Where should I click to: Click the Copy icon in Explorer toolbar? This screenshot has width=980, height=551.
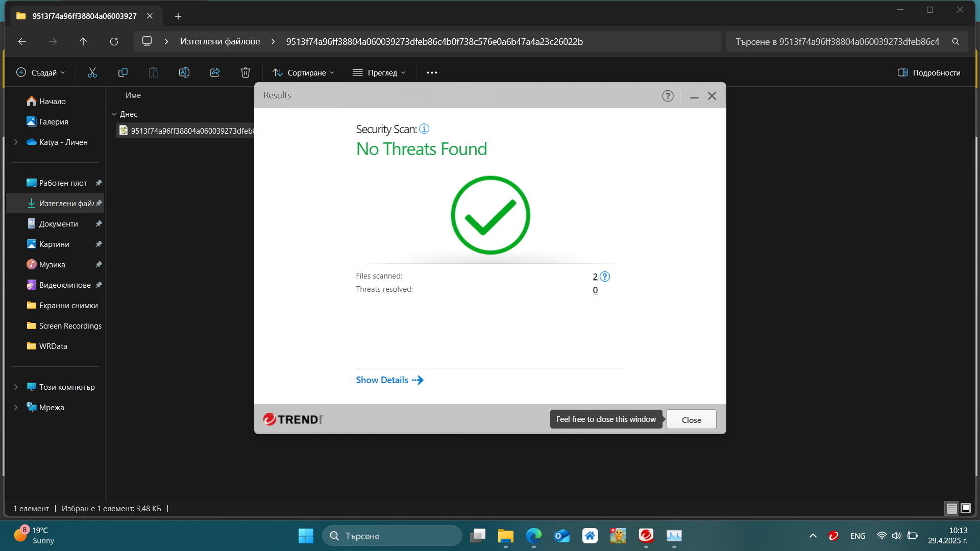tap(123, 72)
